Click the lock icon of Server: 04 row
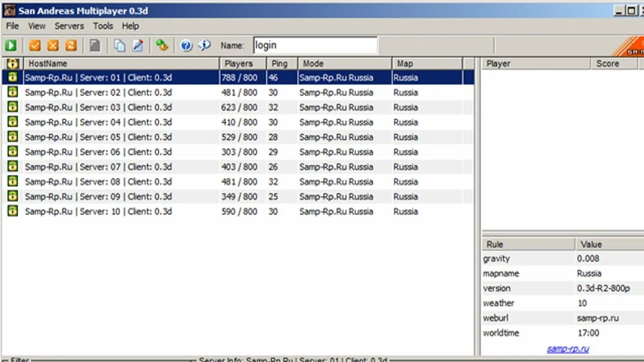 pos(13,122)
